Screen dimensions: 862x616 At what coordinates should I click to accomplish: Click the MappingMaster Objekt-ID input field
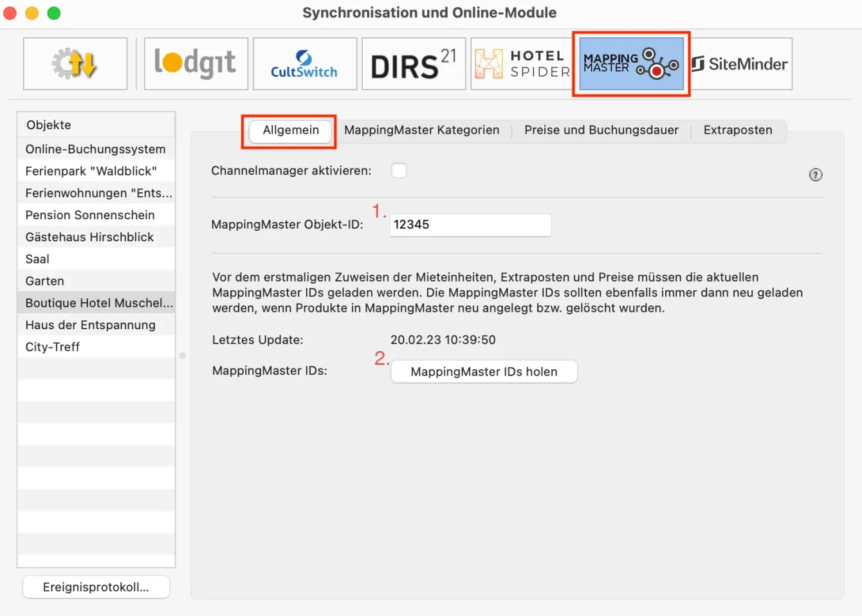[470, 225]
